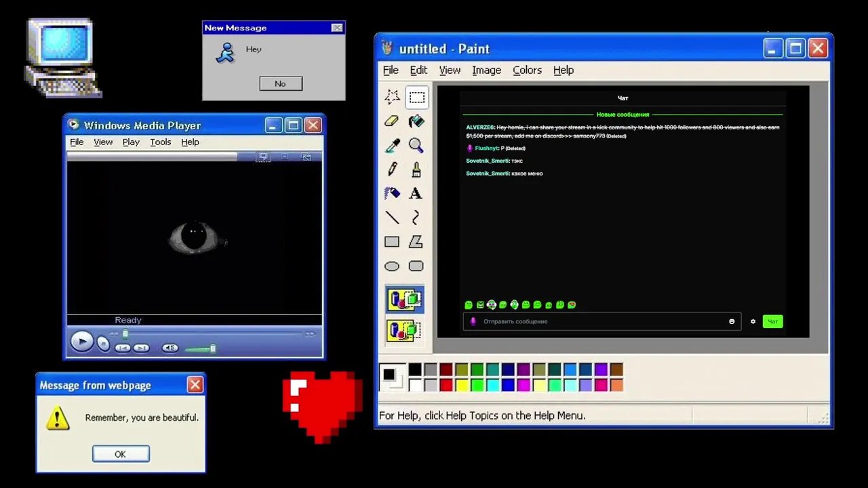Click the green Чат send button

(x=772, y=321)
